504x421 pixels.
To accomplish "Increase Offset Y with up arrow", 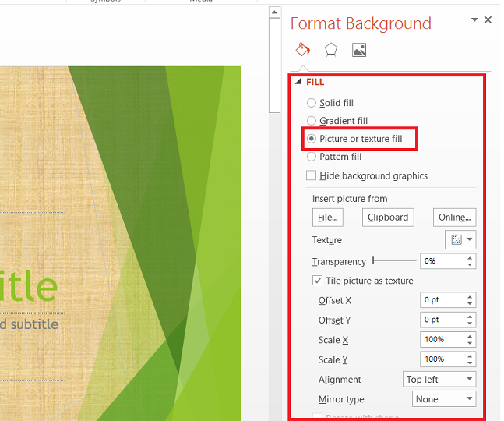I will click(x=470, y=317).
